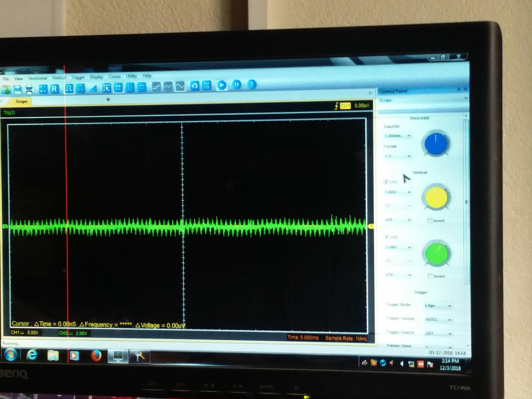532x399 pixels.
Task: Open the CH1 x10 probe dropdown
Action: click(x=398, y=220)
